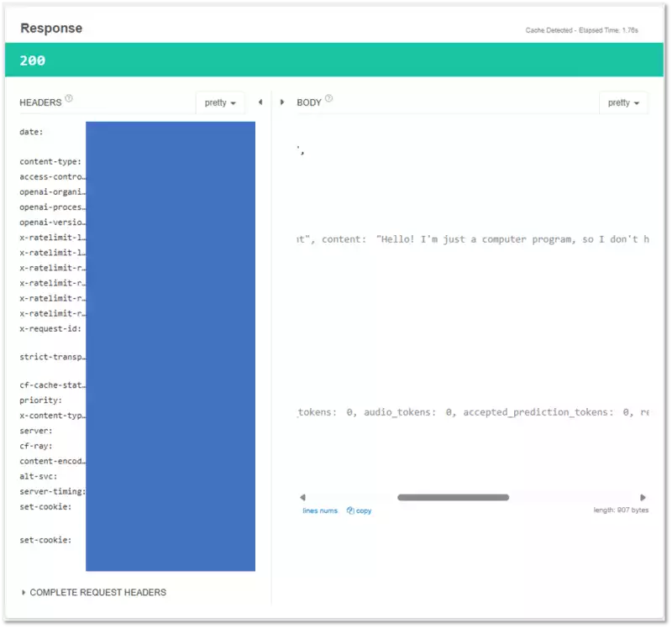The height and width of the screenshot is (628, 672).
Task: Select the openai-versio… header name
Action: (x=52, y=222)
